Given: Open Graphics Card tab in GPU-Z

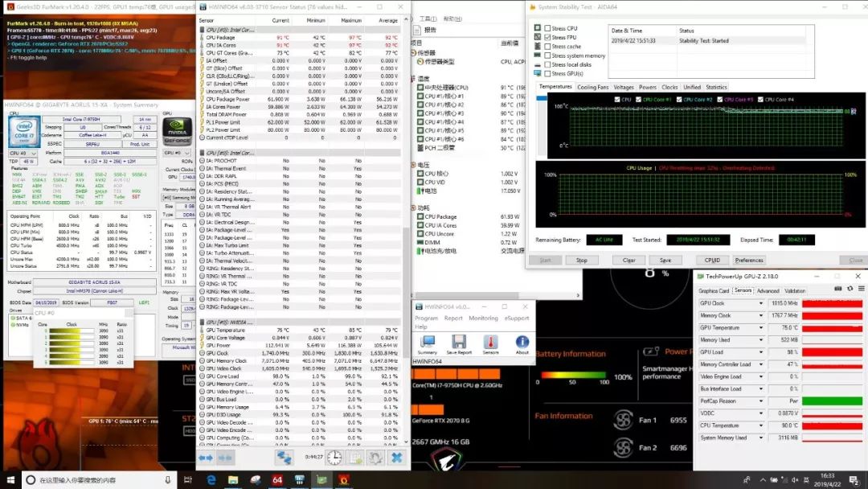Looking at the screenshot, I should coord(714,290).
